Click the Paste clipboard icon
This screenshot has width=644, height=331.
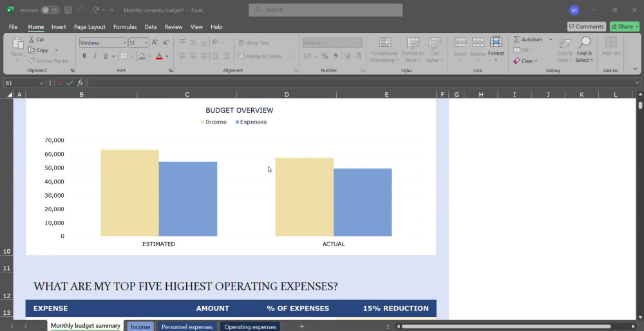click(17, 43)
